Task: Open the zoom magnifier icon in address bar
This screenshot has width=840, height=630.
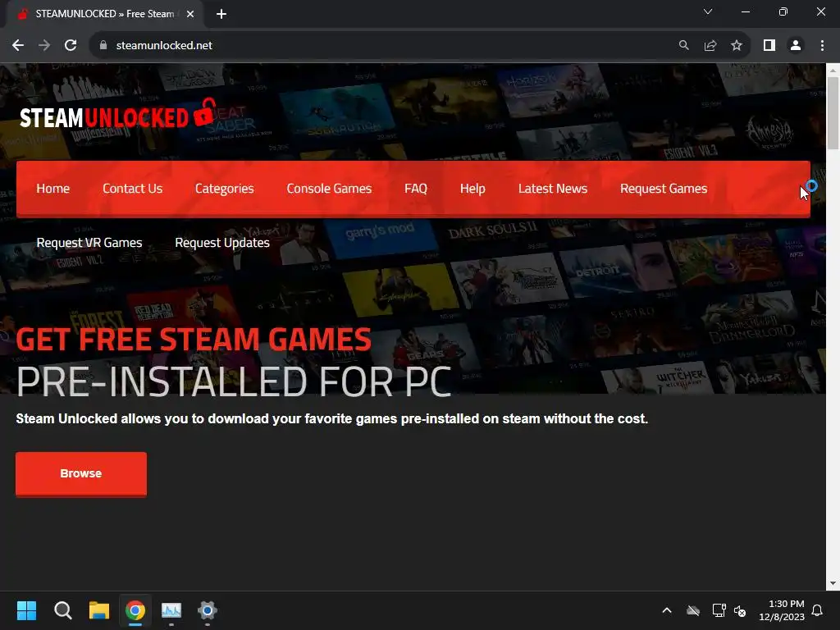Action: 683,46
